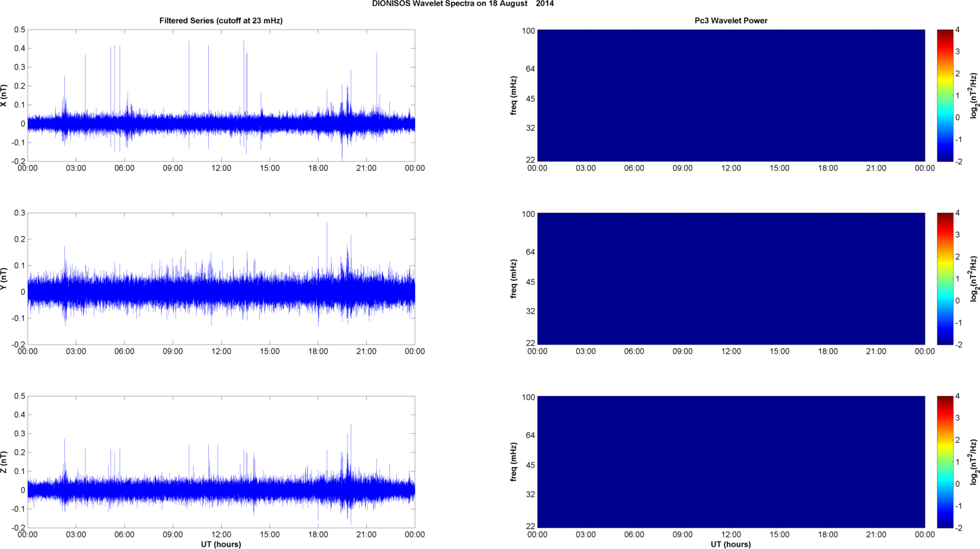Viewport: 980px width, 549px height.
Task: Click the 45 frequency tick on the middle wavelet panel
Action: point(531,282)
